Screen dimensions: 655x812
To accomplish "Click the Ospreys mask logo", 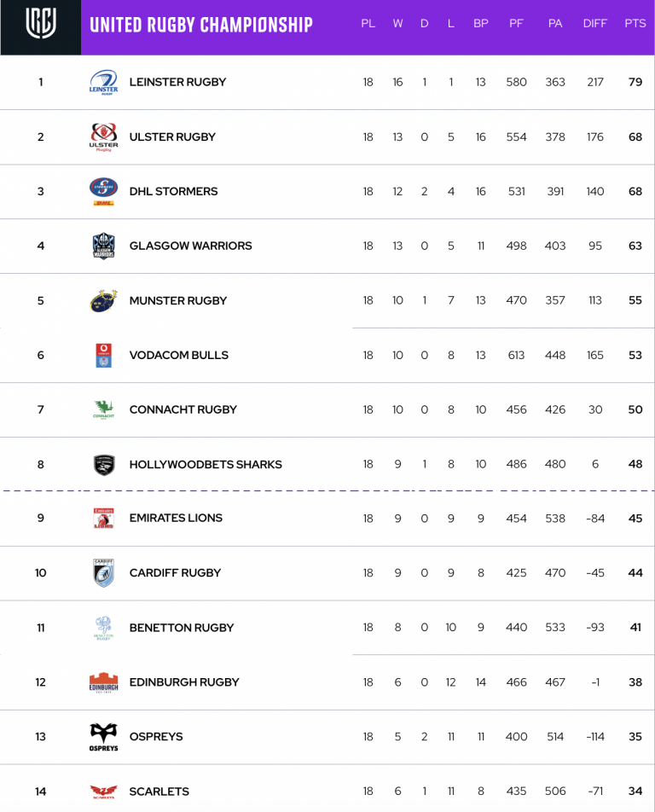I will [103, 737].
